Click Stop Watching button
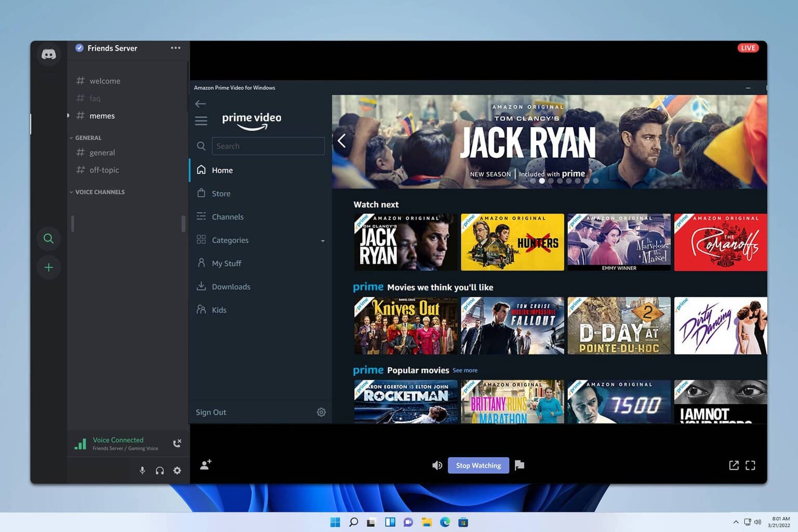 pos(478,465)
